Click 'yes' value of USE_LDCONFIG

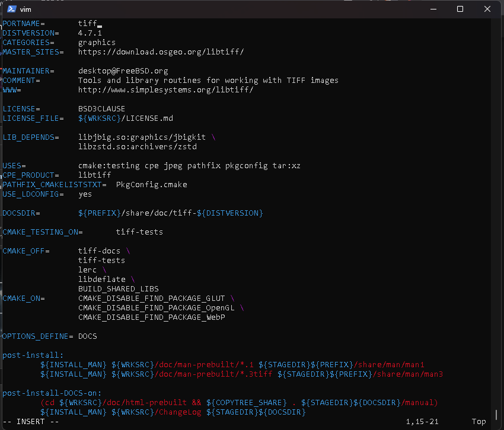point(85,194)
